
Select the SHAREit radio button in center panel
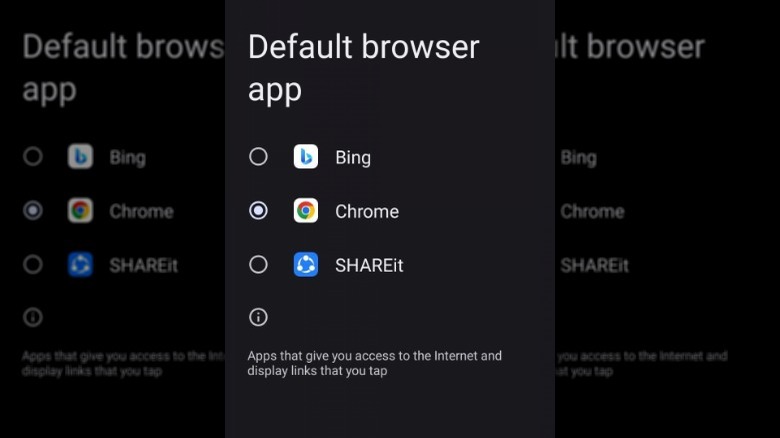click(x=258, y=265)
